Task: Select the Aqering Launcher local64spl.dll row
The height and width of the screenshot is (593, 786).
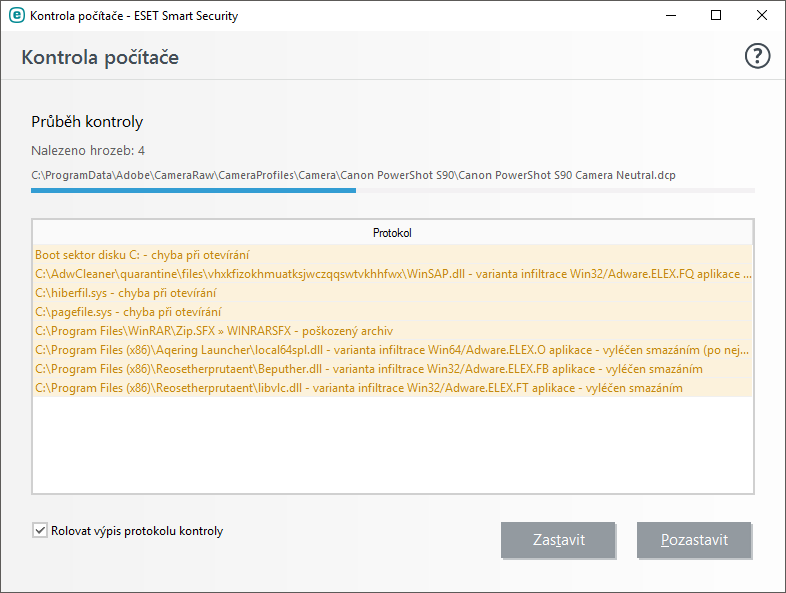Action: coord(392,350)
